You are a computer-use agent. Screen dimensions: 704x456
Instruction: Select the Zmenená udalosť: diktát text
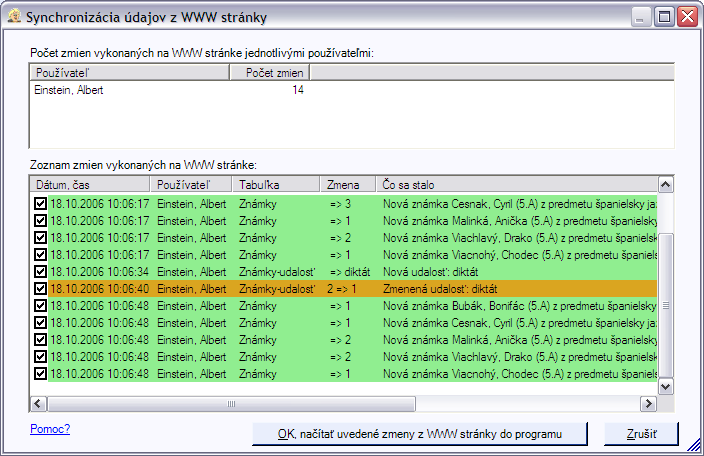coord(440,289)
